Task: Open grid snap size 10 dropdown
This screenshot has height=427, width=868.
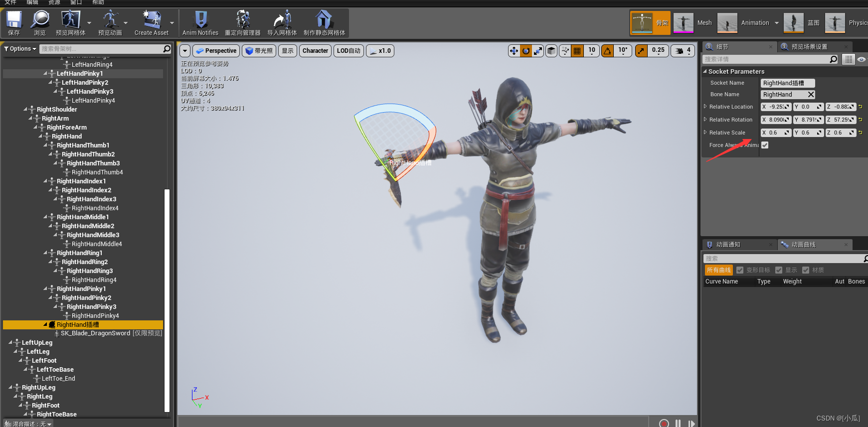Action: tap(592, 51)
